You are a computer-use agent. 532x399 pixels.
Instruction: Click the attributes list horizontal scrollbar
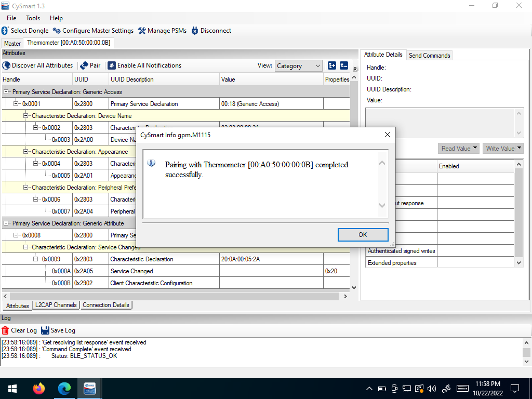point(171,296)
